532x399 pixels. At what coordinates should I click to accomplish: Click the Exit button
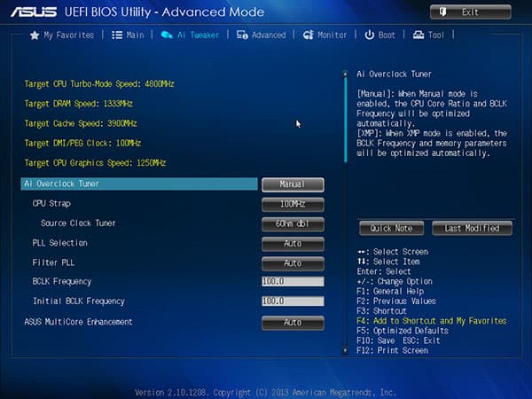pos(471,12)
